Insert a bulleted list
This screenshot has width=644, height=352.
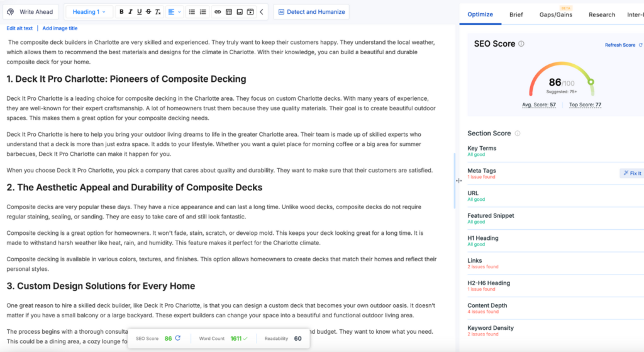coord(192,12)
